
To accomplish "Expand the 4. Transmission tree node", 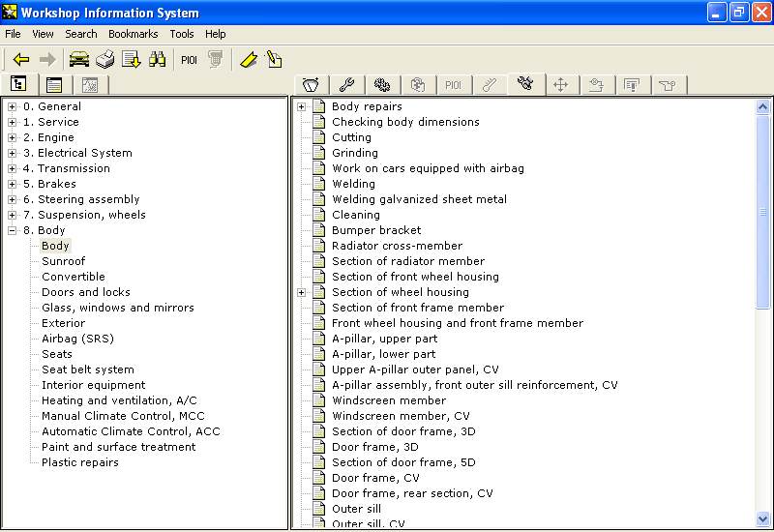I will 13,168.
